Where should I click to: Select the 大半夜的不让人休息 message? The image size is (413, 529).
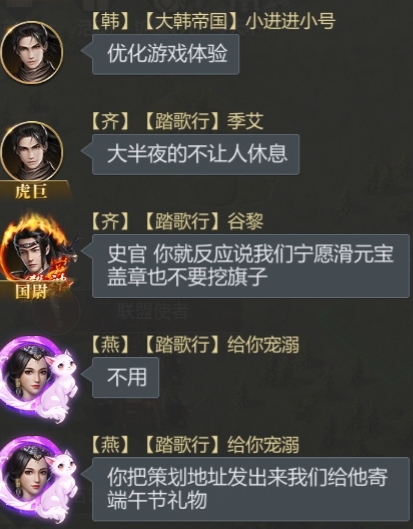pos(196,154)
